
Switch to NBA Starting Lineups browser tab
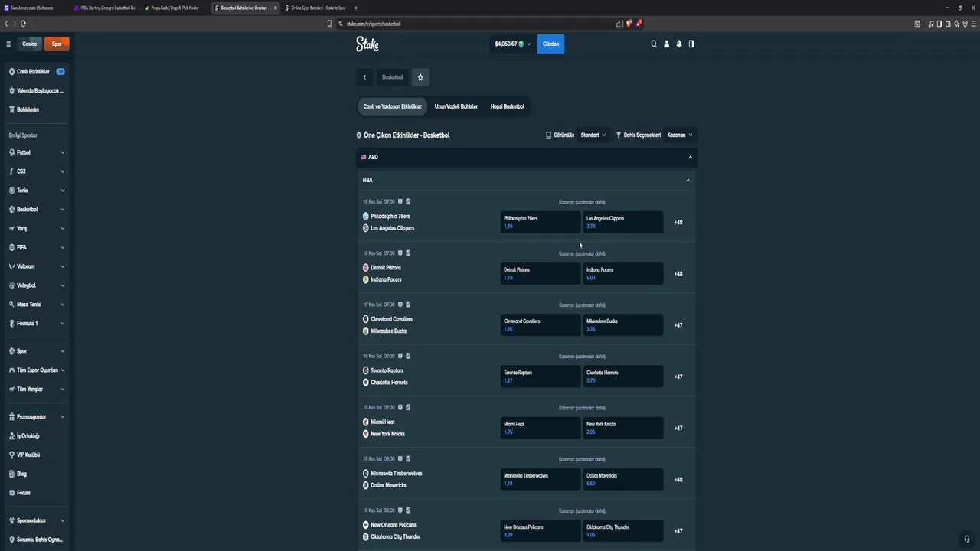coord(105,8)
